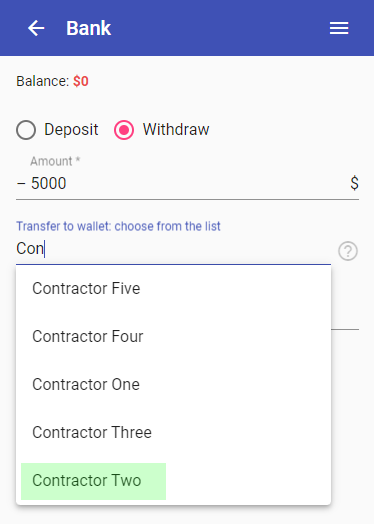Choose Contractor One from the list
Screen dimensions: 374x524
point(173,384)
